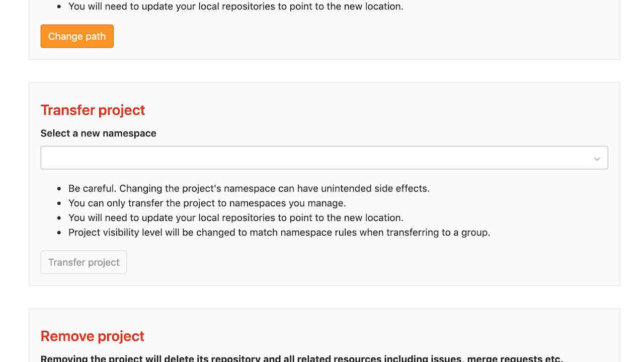Click the Project visibility level bullet text

click(279, 233)
